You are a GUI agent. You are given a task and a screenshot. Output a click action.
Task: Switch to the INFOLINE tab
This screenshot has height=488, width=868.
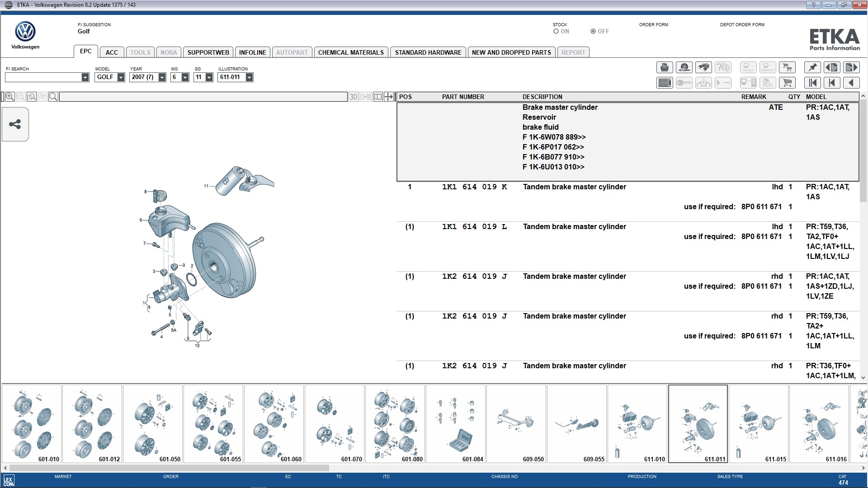[x=253, y=52]
